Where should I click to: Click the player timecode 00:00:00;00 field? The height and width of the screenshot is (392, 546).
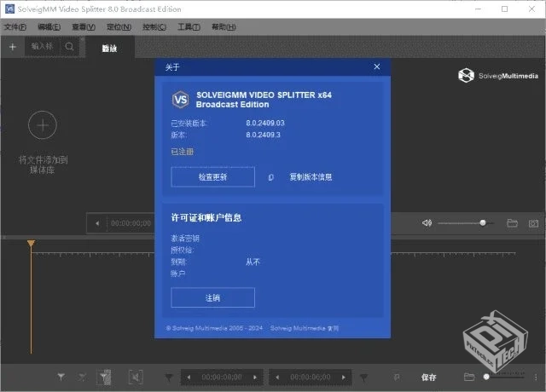click(x=131, y=223)
